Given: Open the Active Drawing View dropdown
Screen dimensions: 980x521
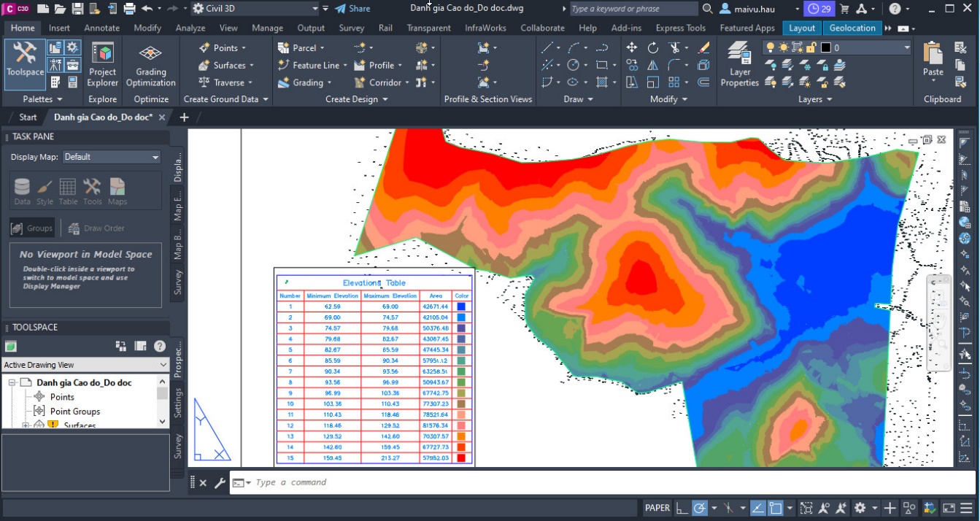Looking at the screenshot, I should (85, 365).
